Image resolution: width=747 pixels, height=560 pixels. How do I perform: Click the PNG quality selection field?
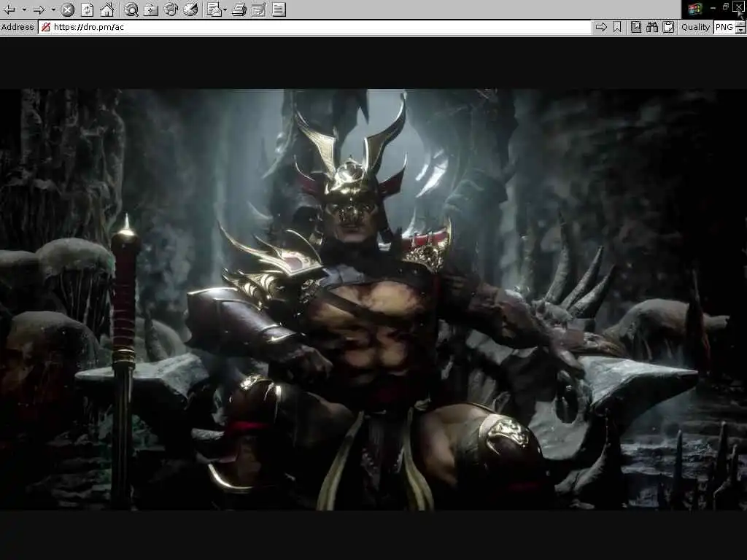click(x=724, y=27)
